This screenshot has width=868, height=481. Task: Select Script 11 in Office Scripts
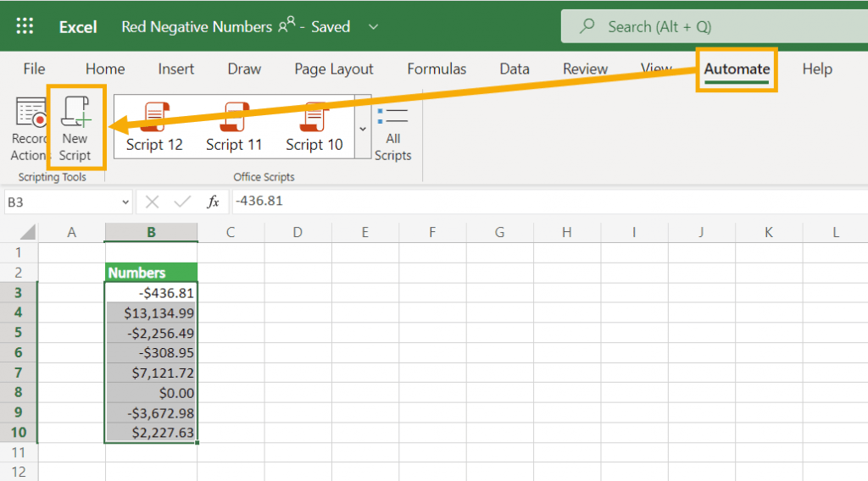234,127
